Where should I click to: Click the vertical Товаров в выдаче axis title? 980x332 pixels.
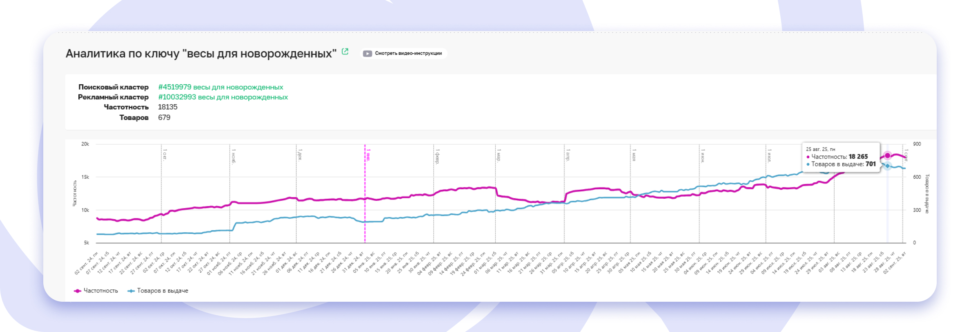point(927,194)
